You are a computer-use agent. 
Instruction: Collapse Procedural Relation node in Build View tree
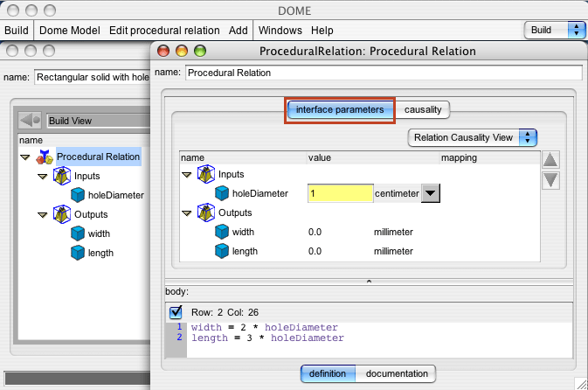[x=25, y=157]
